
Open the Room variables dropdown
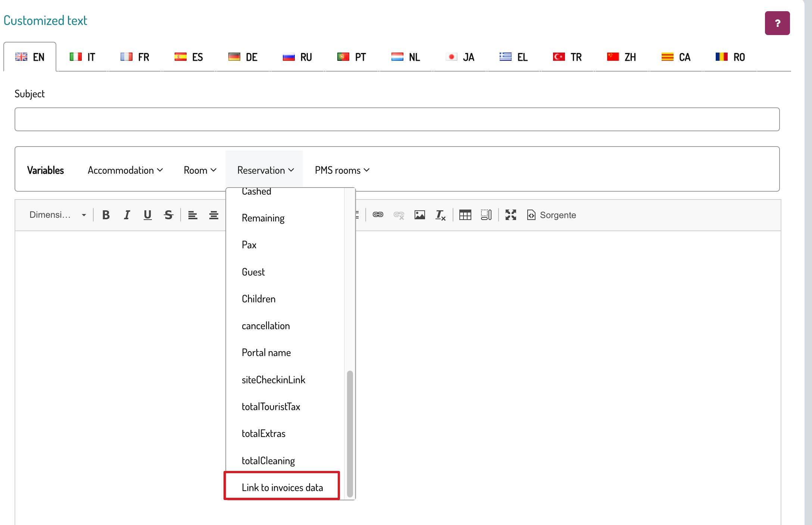pyautogui.click(x=200, y=170)
